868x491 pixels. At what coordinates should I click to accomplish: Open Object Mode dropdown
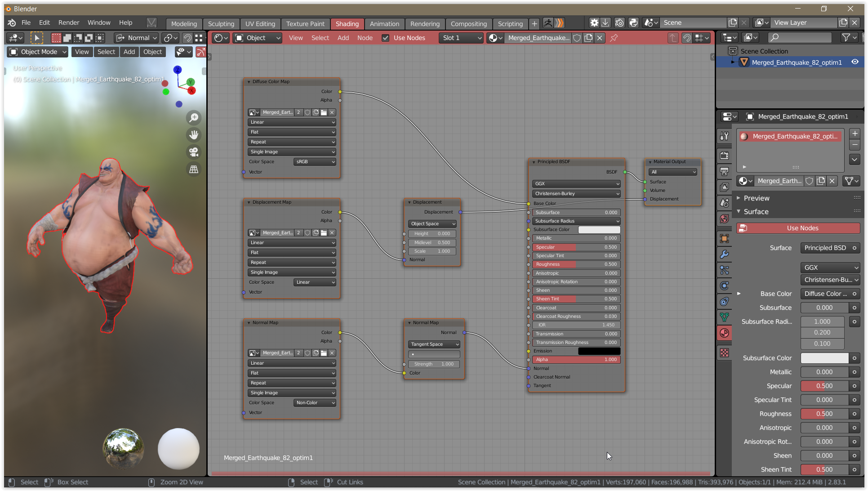[38, 52]
